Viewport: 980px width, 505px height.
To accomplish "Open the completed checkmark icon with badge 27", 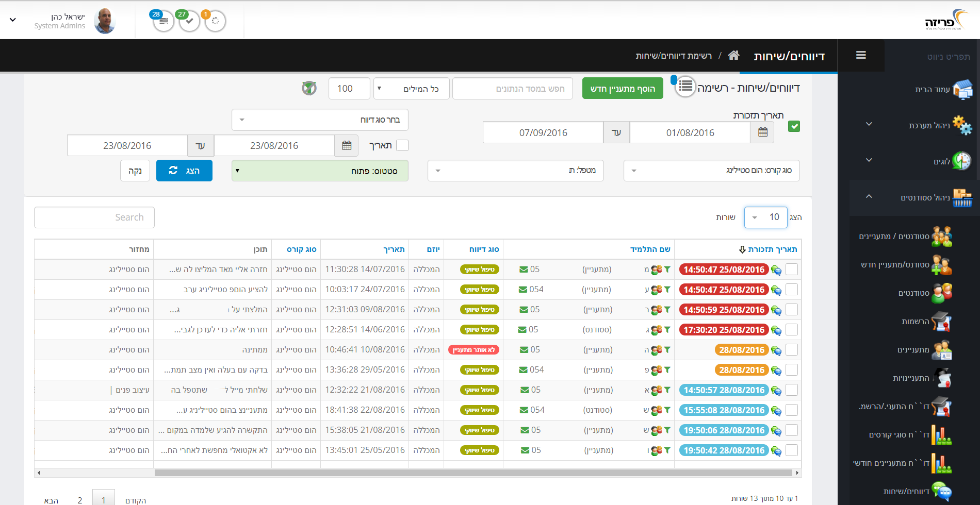I will [189, 22].
